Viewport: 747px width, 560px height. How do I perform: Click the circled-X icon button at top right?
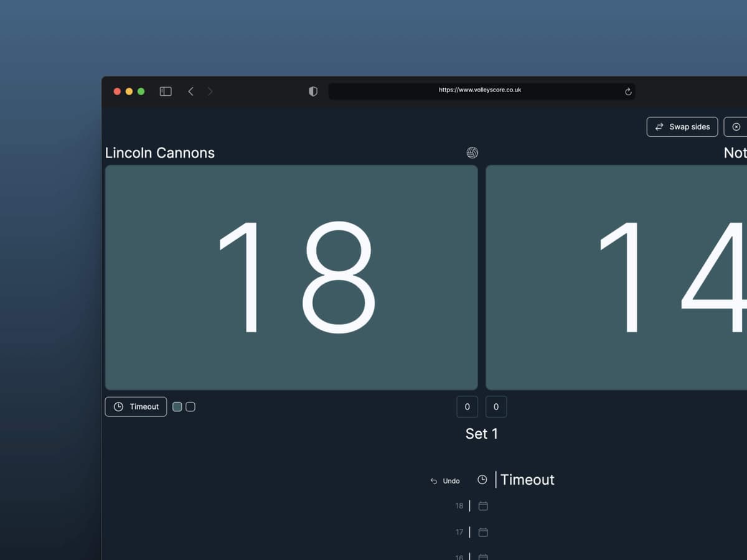pos(735,126)
